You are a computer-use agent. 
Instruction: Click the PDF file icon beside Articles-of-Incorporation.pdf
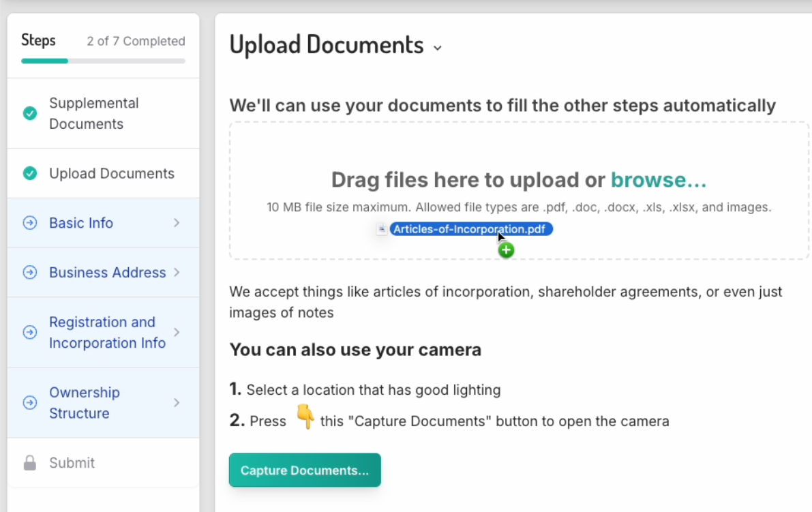coord(382,230)
